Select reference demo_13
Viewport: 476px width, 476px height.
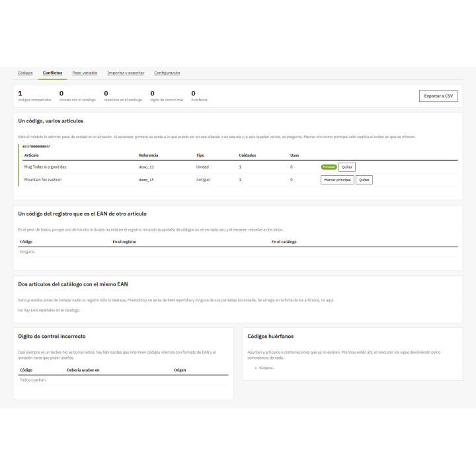(146, 167)
